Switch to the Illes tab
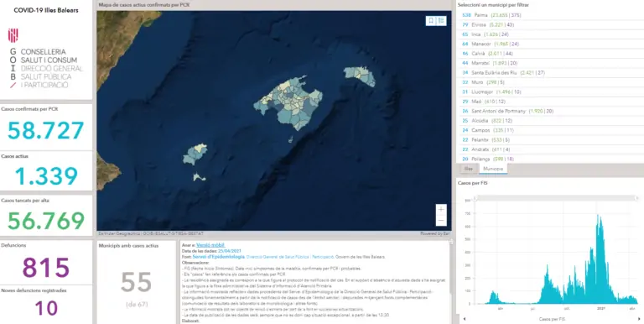The width and height of the screenshot is (644, 324). click(468, 169)
